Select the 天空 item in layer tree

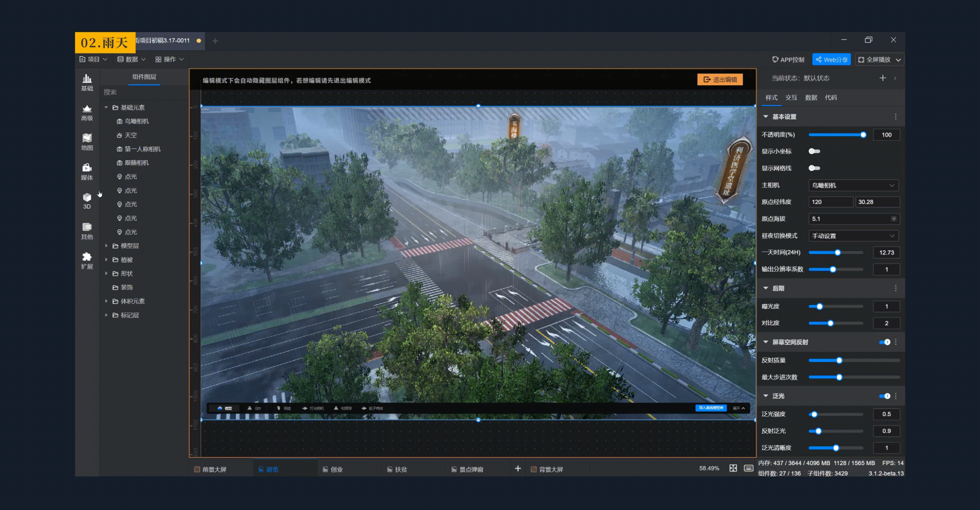pos(130,135)
